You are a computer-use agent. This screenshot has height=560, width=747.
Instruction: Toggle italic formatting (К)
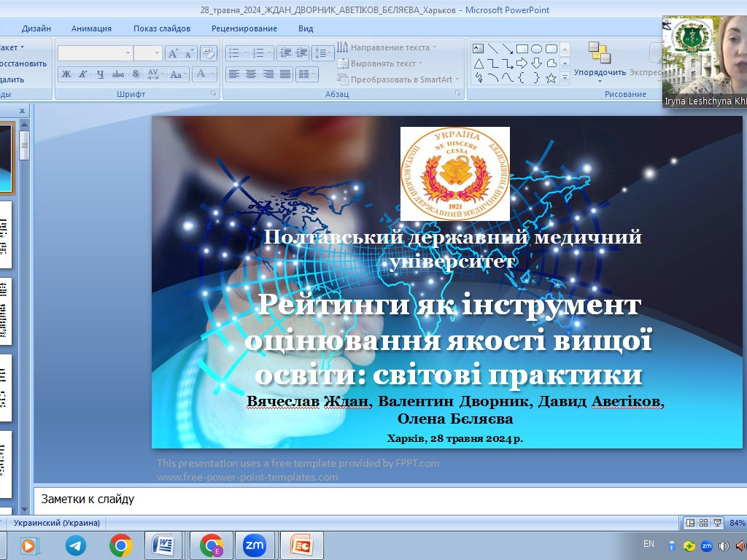83,74
